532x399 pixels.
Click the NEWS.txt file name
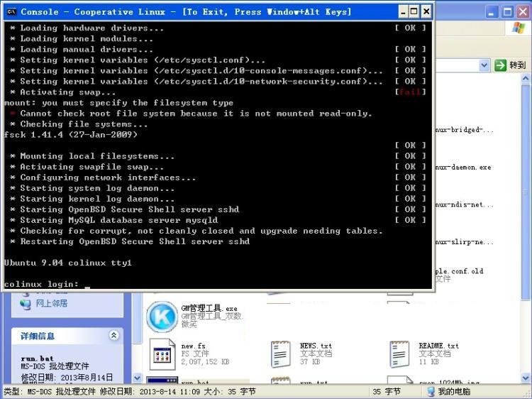point(316,346)
